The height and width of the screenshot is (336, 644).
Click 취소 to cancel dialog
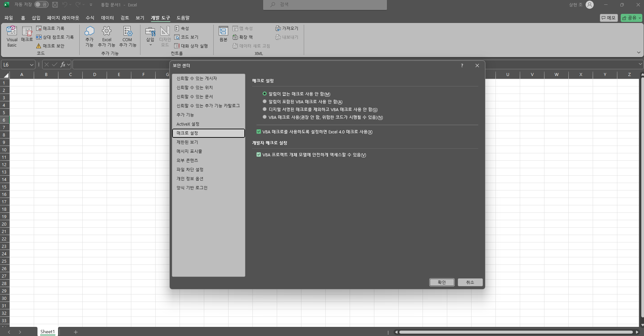coord(470,282)
